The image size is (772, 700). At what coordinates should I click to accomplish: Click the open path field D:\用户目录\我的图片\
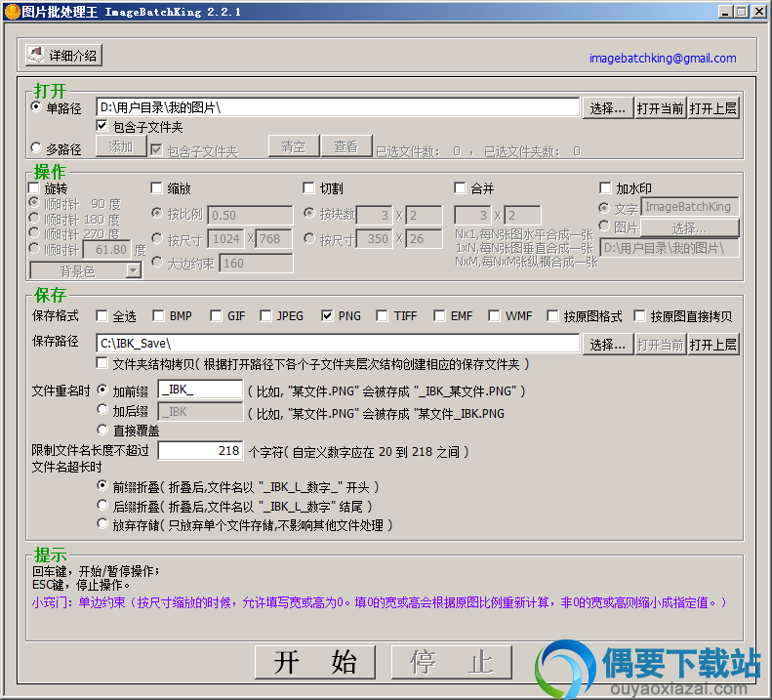tap(338, 106)
